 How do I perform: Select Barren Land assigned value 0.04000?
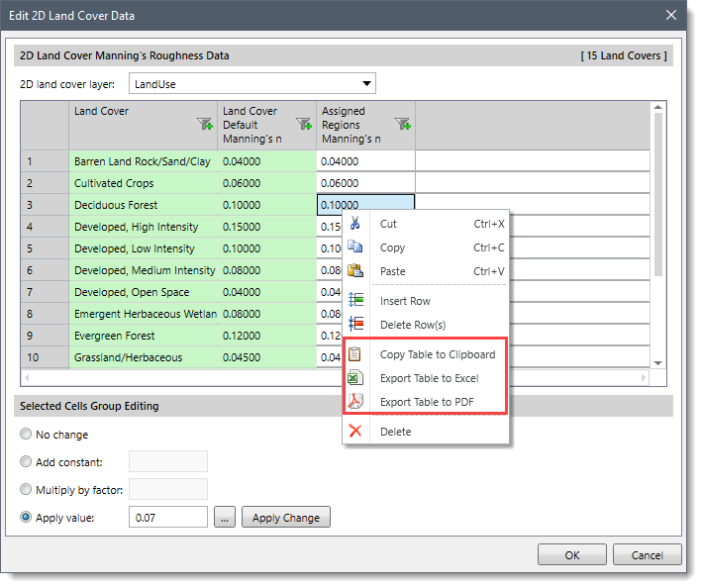365,161
